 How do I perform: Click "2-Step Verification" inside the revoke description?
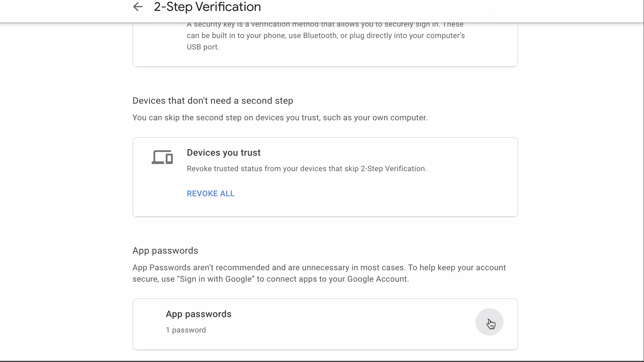393,169
